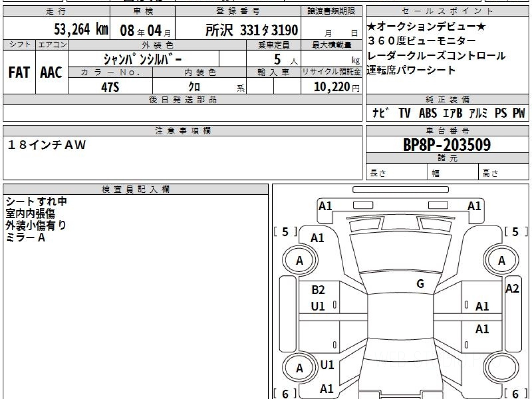Select the 長さ dimension field
The height and width of the screenshot is (399, 532).
point(397,172)
